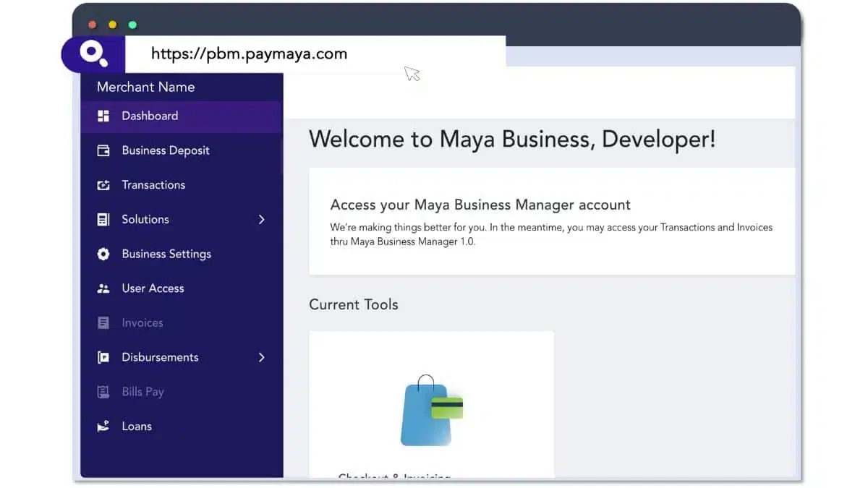
Task: Click the User Access people icon
Action: [103, 288]
